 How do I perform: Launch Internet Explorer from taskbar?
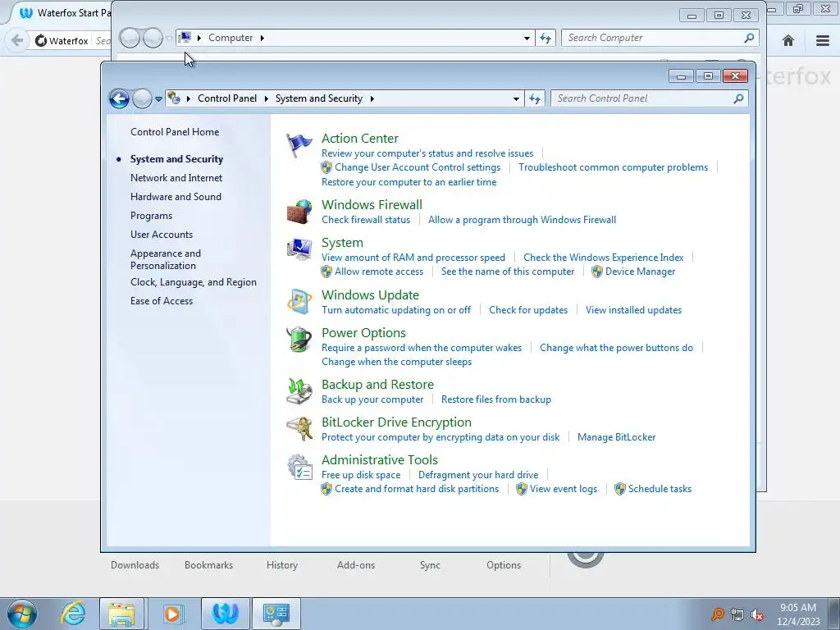(x=73, y=614)
